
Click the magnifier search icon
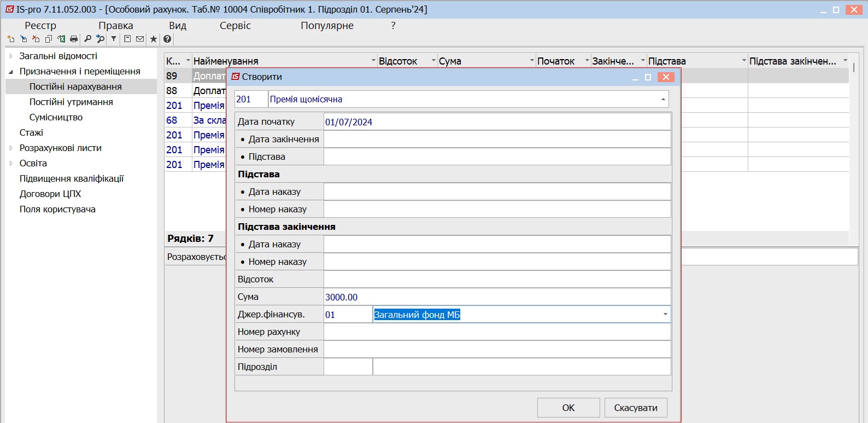tap(87, 39)
